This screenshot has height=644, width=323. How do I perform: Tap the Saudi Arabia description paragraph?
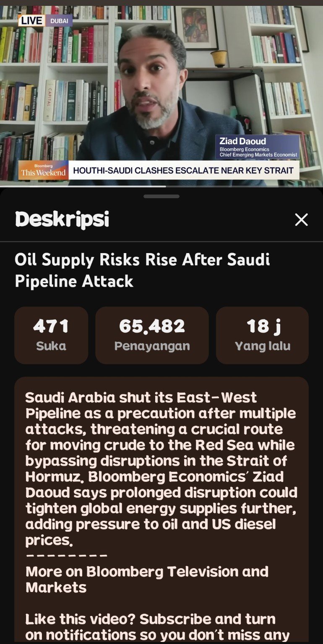pos(161,468)
